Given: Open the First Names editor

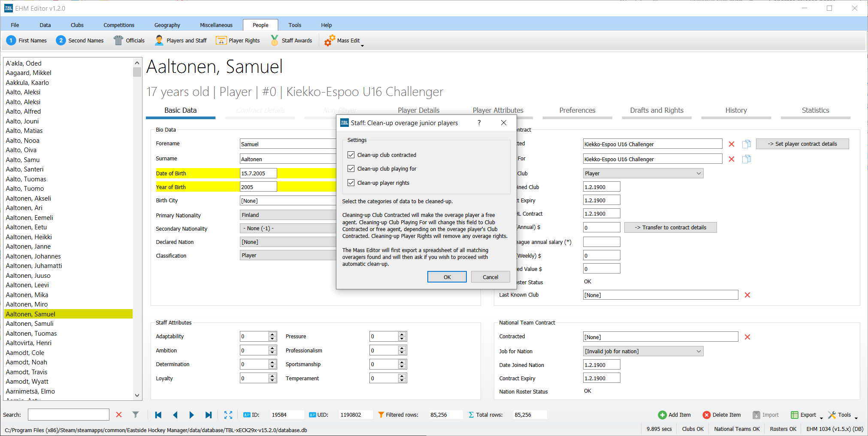Looking at the screenshot, I should coord(27,40).
